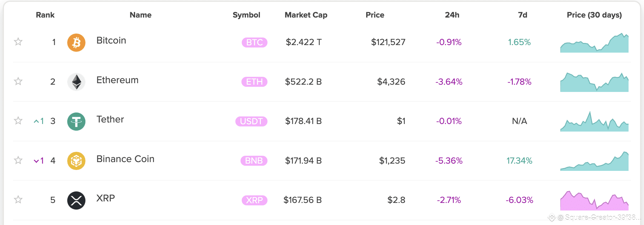Screen dimensions: 644x225
Task: Add Tether to favorites via star
Action: [18, 121]
